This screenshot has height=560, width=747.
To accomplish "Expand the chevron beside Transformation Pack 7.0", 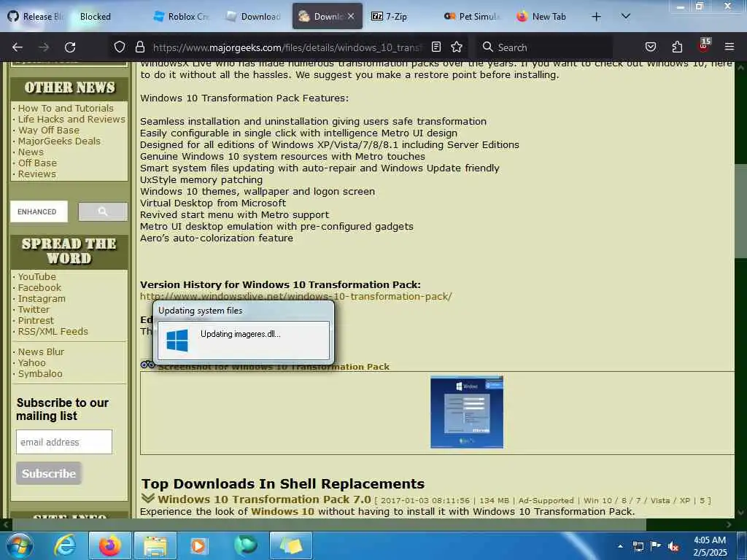I will [x=148, y=498].
